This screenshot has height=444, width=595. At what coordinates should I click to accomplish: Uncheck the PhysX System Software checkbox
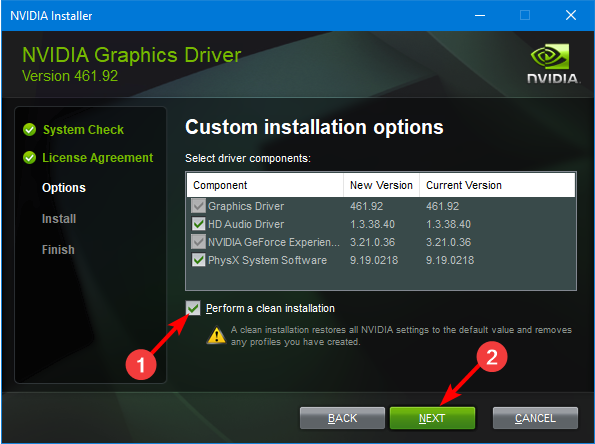tap(198, 260)
